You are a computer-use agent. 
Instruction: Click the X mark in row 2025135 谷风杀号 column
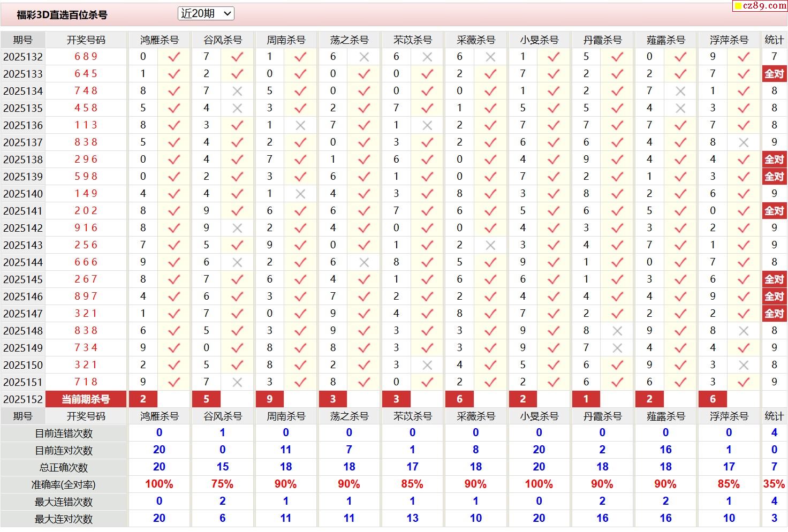(237, 108)
